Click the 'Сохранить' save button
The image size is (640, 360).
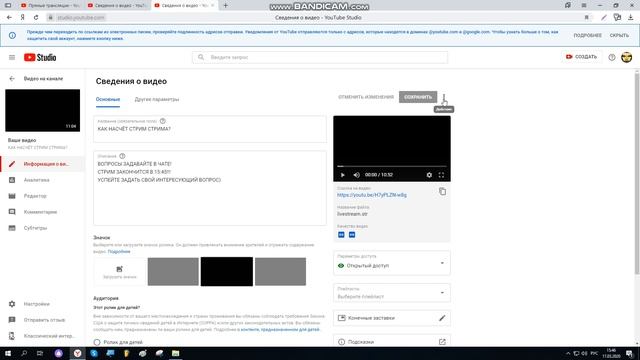pos(418,97)
